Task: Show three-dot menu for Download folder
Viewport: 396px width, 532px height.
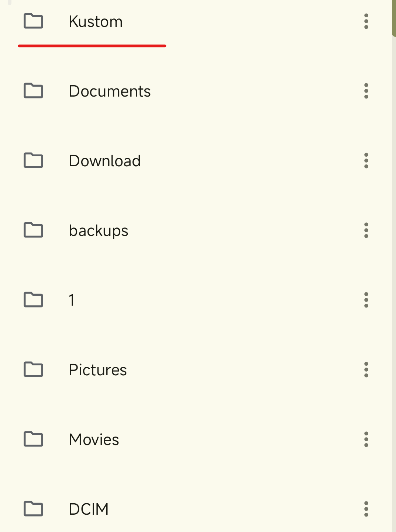Action: tap(366, 161)
